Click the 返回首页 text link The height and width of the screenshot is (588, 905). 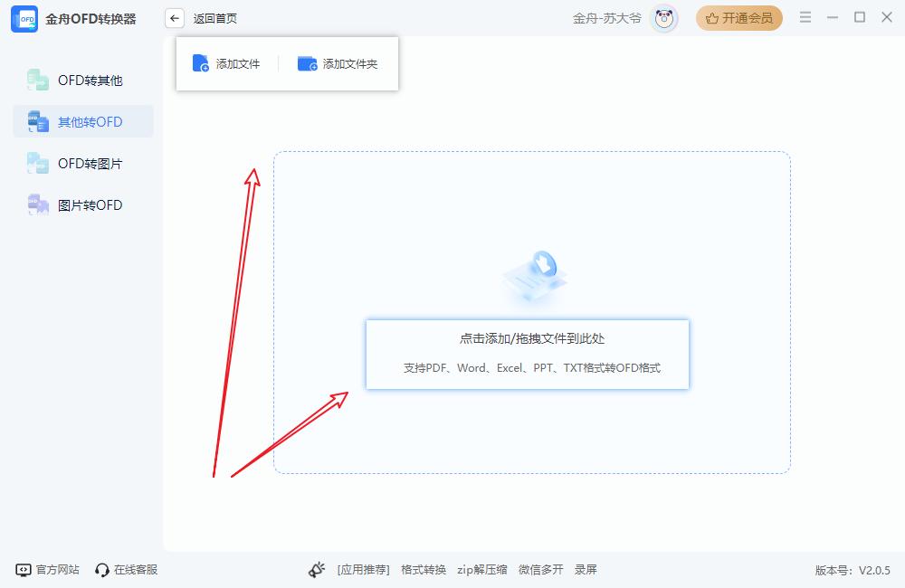coord(215,18)
